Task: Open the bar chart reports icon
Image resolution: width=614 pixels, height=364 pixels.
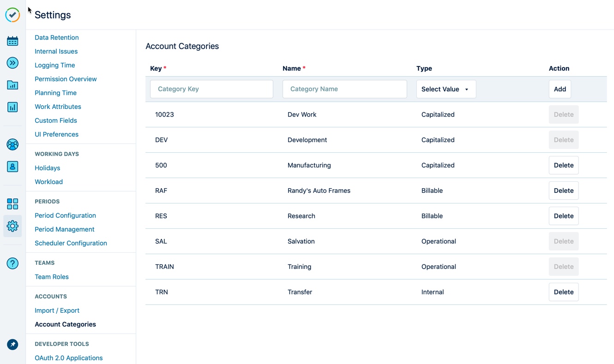Action: pos(12,107)
